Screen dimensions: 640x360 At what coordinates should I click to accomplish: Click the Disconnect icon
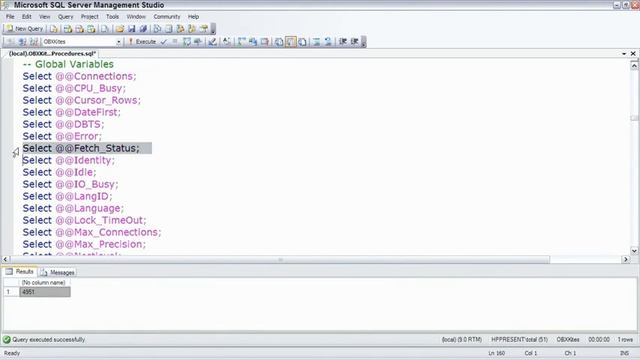(x=22, y=42)
